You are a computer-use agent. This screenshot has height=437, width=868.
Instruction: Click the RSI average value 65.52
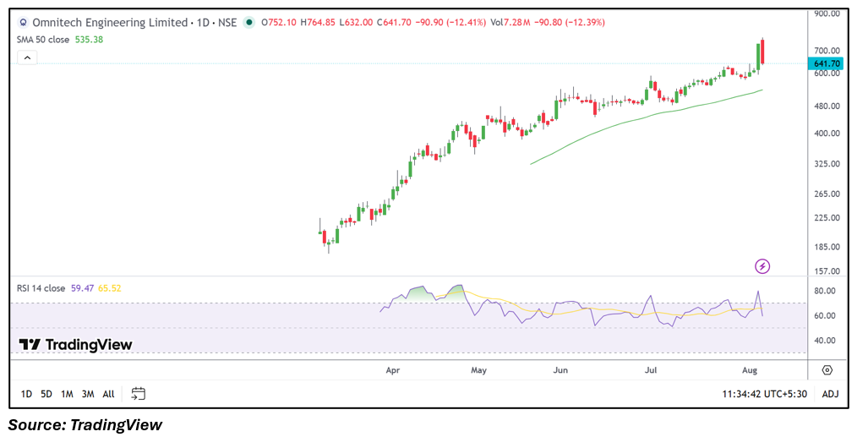tap(109, 288)
